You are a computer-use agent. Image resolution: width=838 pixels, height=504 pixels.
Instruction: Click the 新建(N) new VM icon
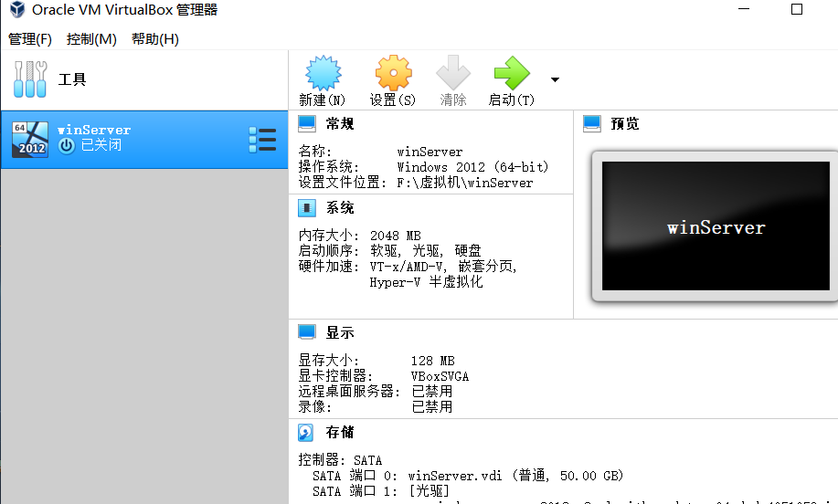(323, 73)
